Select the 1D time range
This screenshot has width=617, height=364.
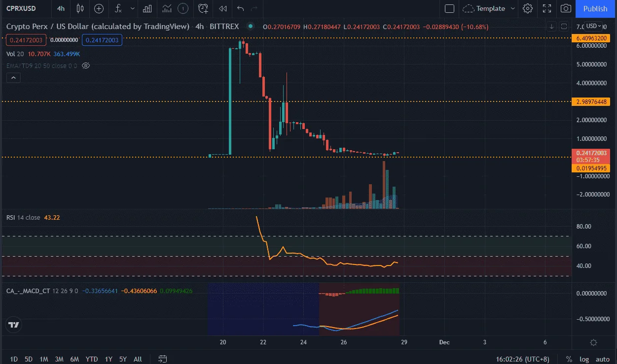14,359
